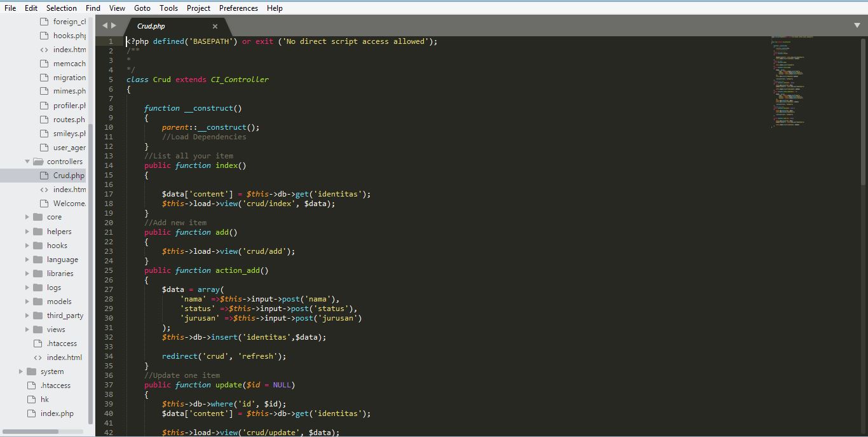Click 'action_add' function name in the code

(x=238, y=270)
